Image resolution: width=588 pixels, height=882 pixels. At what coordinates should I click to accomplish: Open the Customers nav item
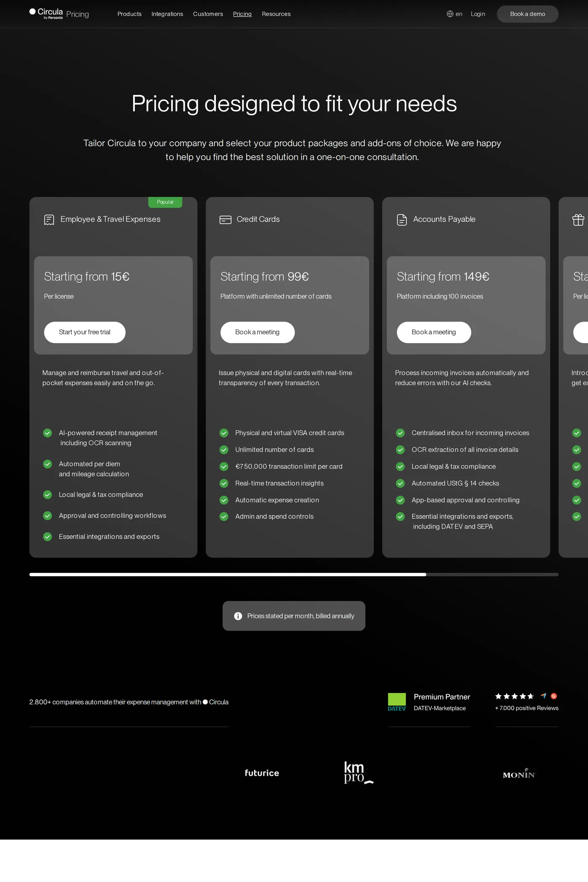[x=208, y=14]
